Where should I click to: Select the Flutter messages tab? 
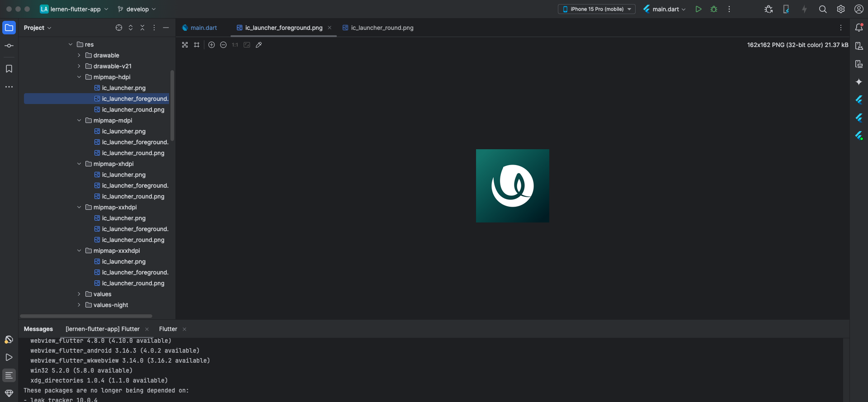pos(168,329)
